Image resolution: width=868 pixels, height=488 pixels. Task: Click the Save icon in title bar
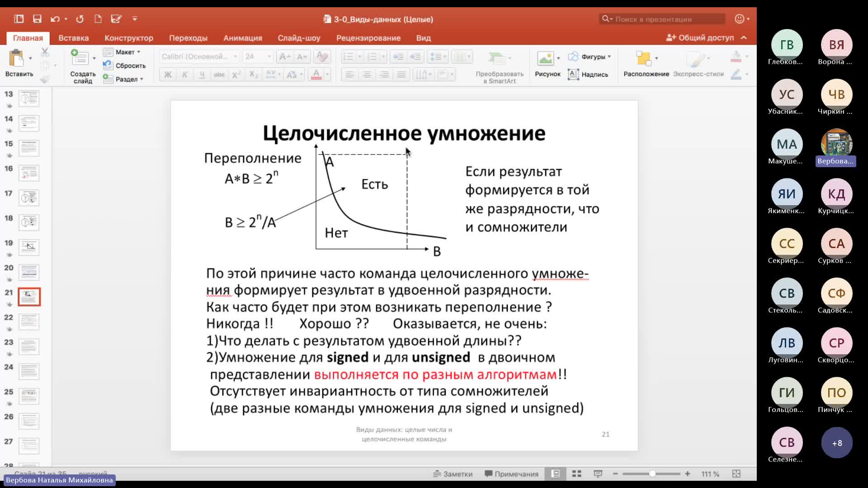37,19
